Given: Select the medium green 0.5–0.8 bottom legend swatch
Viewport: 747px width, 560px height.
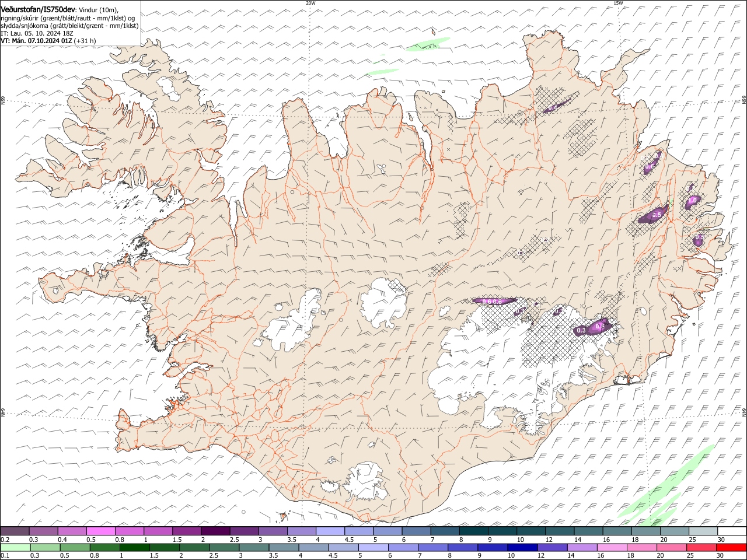Looking at the screenshot, I should point(75,547).
